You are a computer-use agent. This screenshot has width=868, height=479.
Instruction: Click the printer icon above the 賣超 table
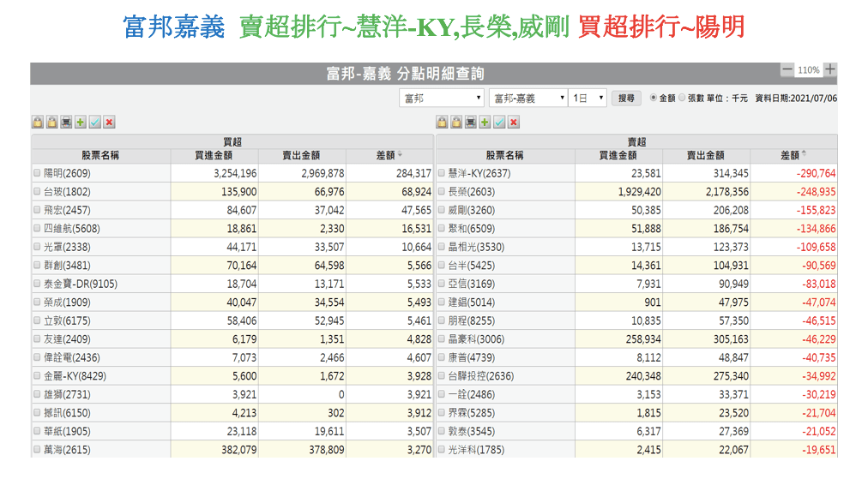pos(471,123)
